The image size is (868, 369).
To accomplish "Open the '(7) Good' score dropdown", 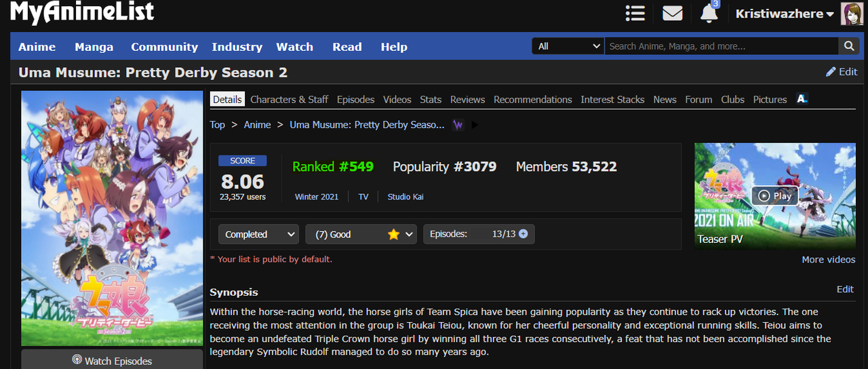I will click(361, 234).
